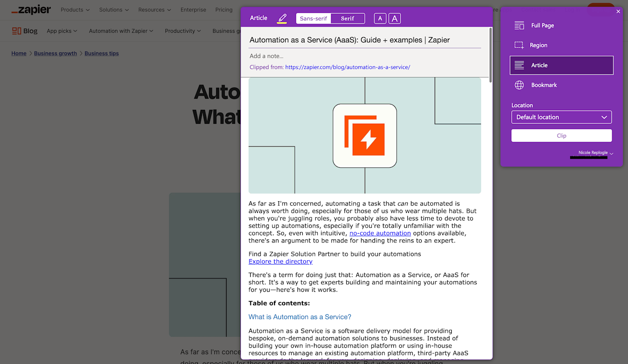
Task: Click the Add a note field
Action: pos(365,56)
